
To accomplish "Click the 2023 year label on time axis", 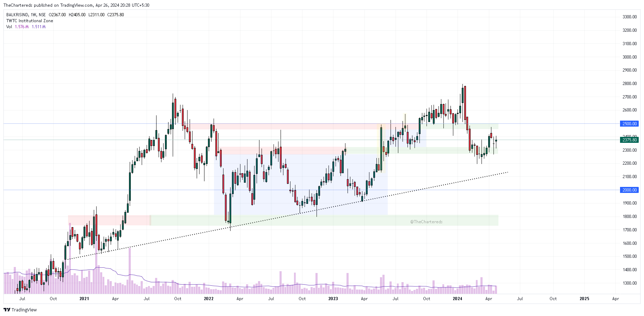I will coord(333,299).
